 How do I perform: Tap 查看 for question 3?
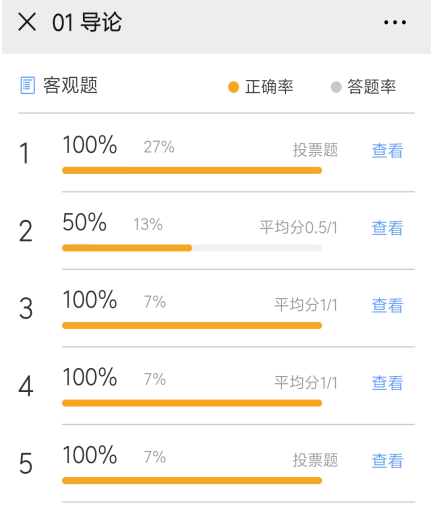387,305
